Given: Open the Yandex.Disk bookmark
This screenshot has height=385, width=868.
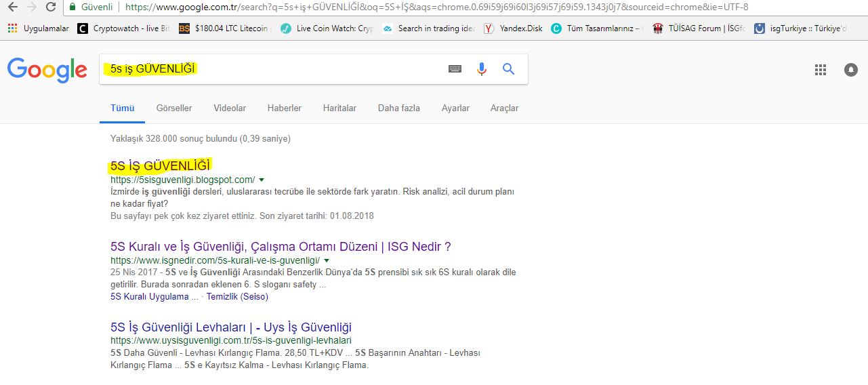Looking at the screenshot, I should tap(514, 28).
